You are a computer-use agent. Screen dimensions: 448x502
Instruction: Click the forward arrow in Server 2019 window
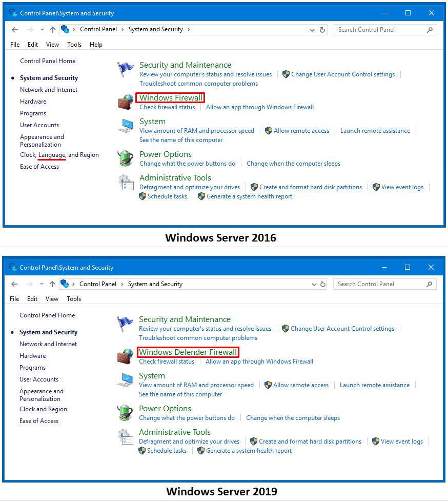(29, 284)
